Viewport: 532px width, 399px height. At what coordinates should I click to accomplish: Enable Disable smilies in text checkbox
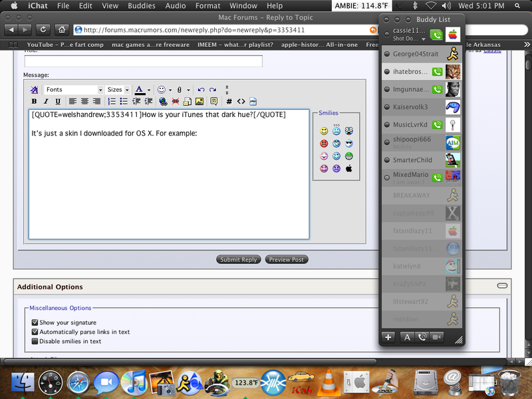pyautogui.click(x=35, y=341)
